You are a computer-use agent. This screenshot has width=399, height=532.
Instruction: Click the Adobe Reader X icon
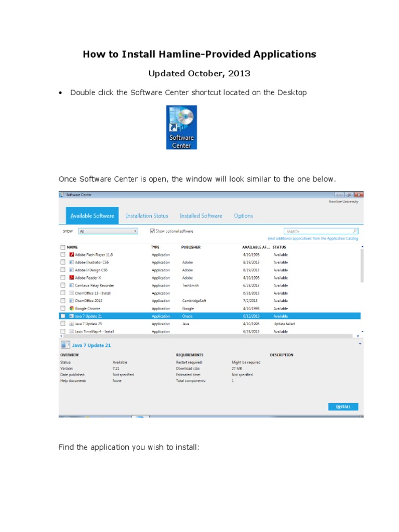(72, 277)
